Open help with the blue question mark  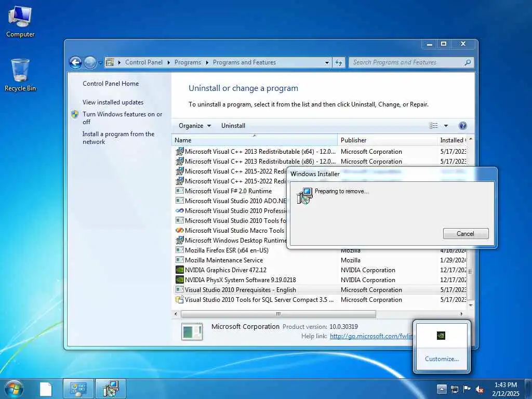462,126
